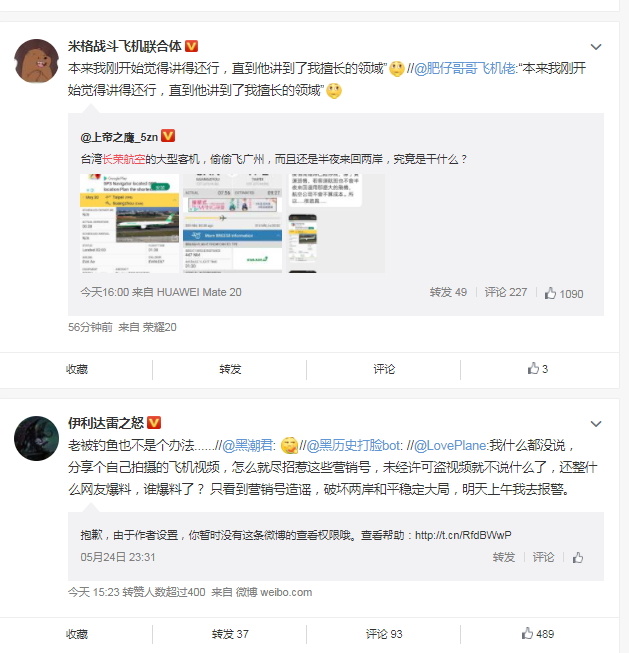Screen dimensions: 629x653
Task: Click verified badge next to 米格战斗飞机联合体
Action: pyautogui.click(x=191, y=46)
